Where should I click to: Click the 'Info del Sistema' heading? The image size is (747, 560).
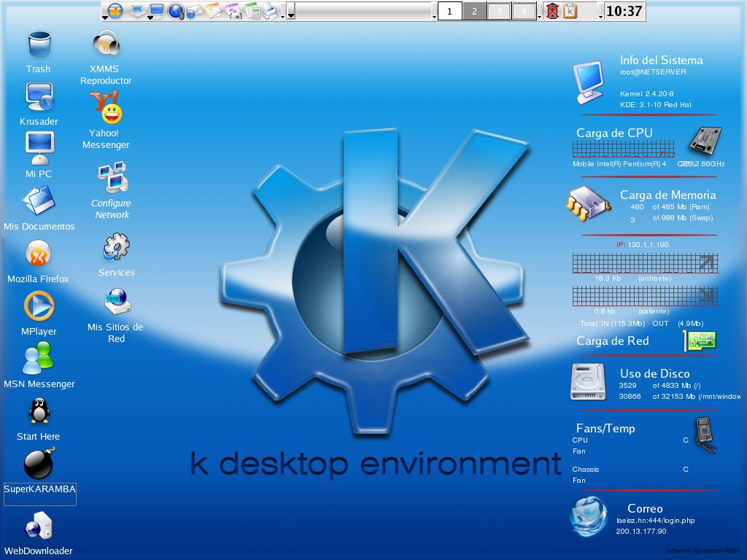pyautogui.click(x=661, y=60)
